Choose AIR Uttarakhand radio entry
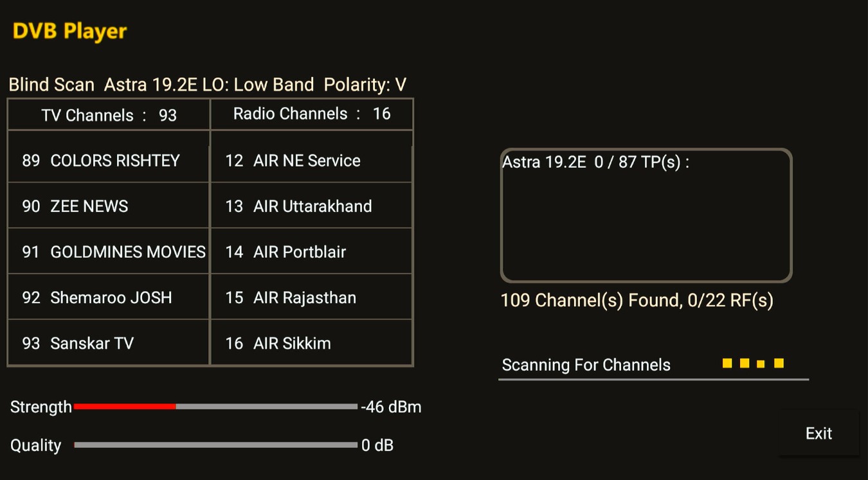Viewport: 868px width, 480px height. 311,206
